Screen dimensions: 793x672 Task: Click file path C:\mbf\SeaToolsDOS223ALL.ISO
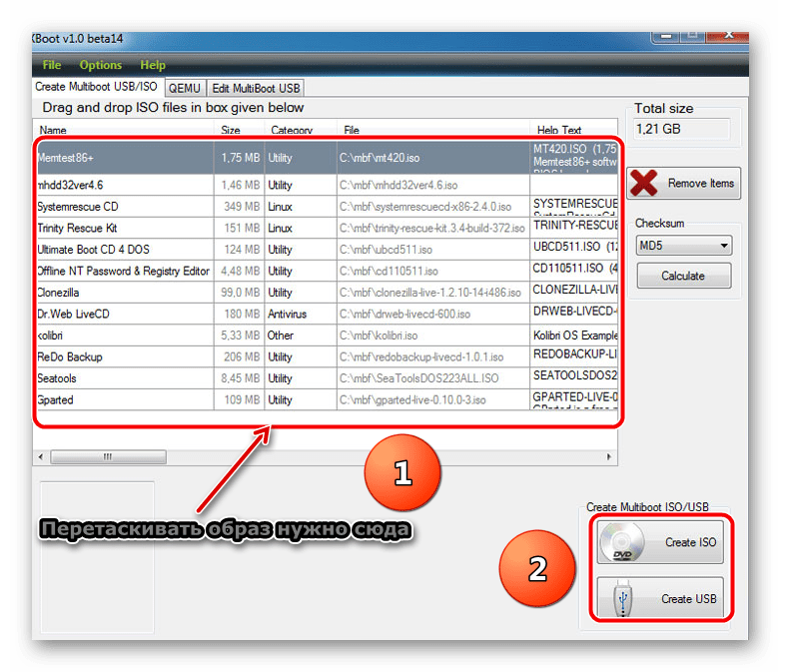click(418, 378)
